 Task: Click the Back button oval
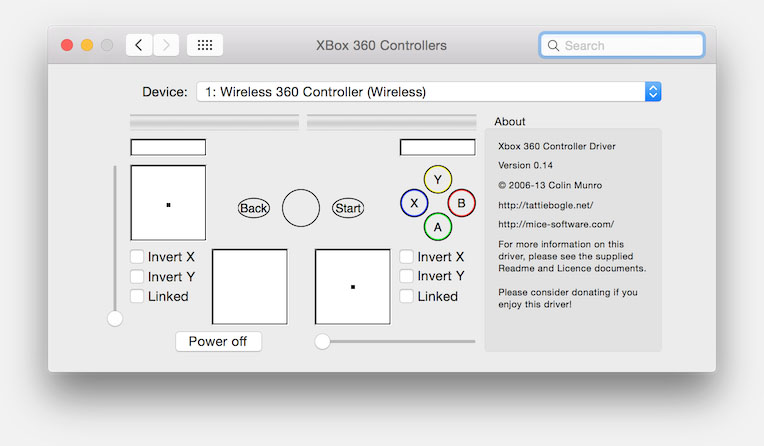(x=253, y=208)
